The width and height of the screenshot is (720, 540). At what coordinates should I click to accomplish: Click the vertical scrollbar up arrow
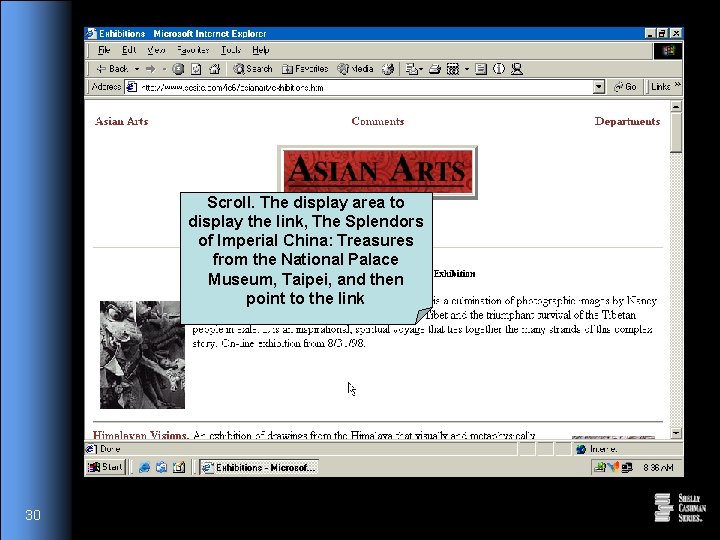click(676, 107)
